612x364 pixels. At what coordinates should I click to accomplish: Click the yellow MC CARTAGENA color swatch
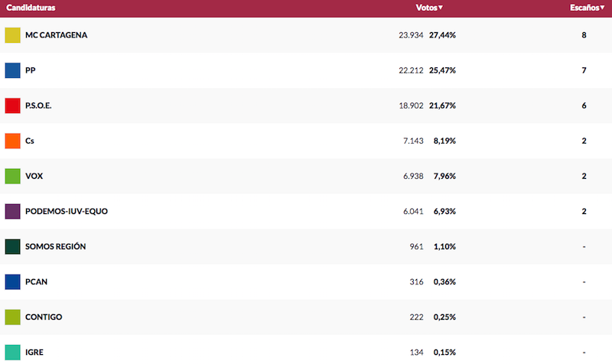point(12,35)
